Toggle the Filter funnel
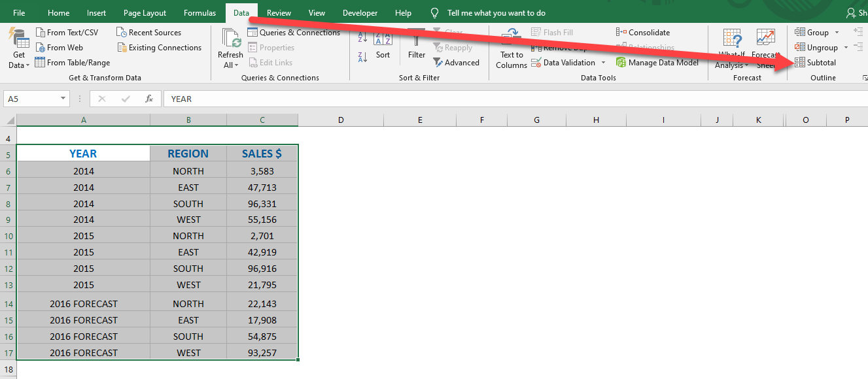The height and width of the screenshot is (379, 868). coord(417,44)
